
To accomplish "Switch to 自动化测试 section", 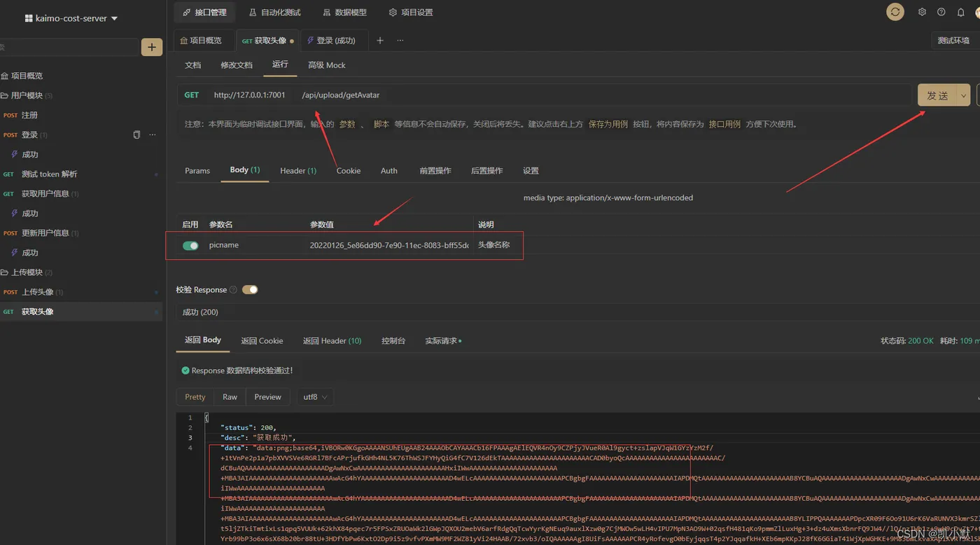I will pyautogui.click(x=275, y=12).
